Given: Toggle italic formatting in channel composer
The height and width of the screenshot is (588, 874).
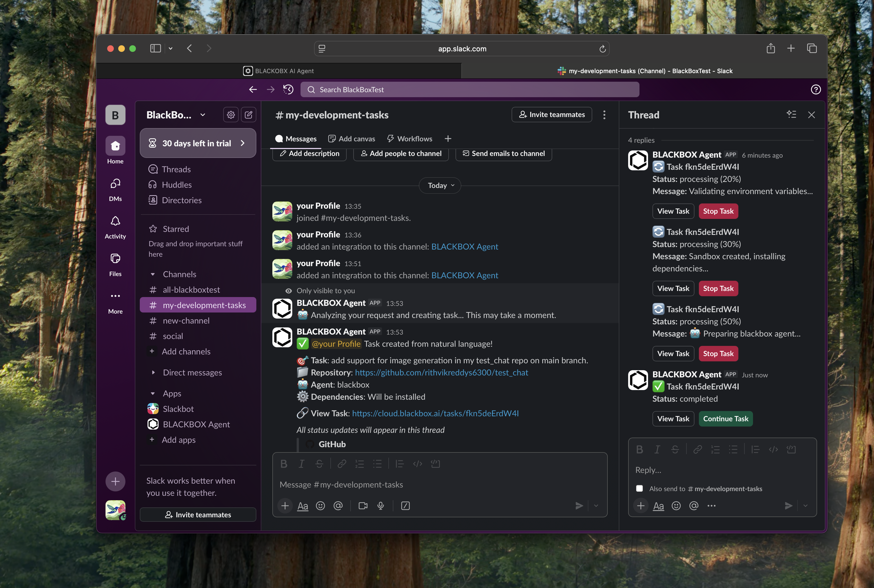Looking at the screenshot, I should [301, 464].
